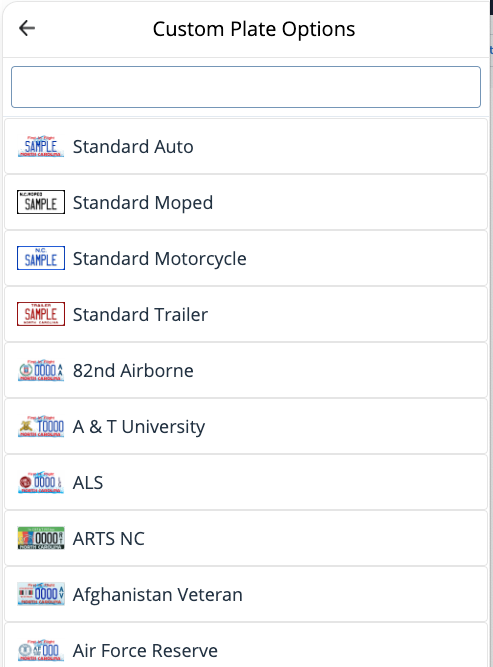Viewport: 493px width, 667px height.
Task: Choose the 82nd Airborne plate option
Action: point(246,370)
